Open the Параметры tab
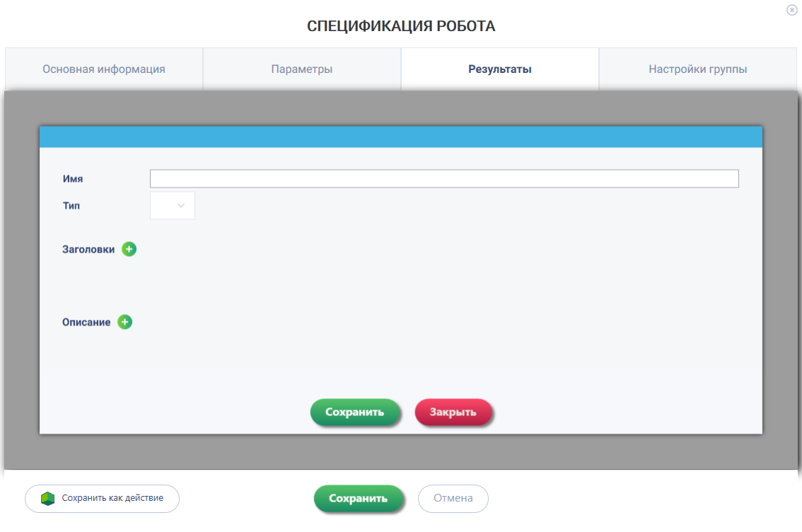Viewport: 802px width, 532px height. coord(302,69)
